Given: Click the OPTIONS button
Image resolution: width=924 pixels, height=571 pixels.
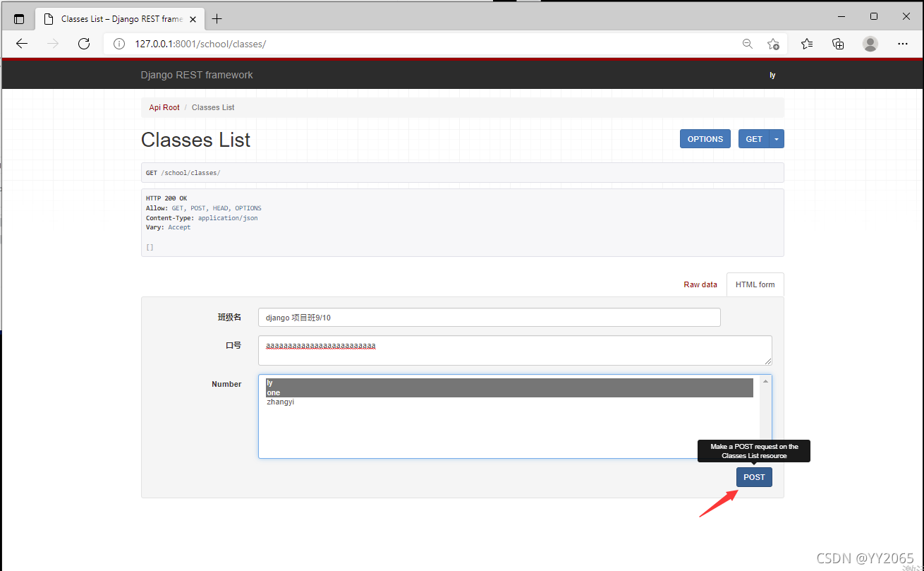Looking at the screenshot, I should (x=705, y=139).
